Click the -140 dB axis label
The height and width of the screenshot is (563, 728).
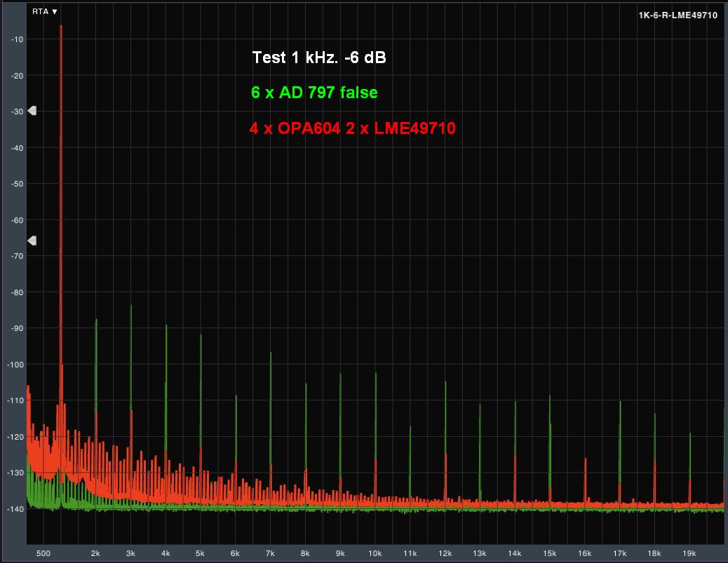click(16, 509)
